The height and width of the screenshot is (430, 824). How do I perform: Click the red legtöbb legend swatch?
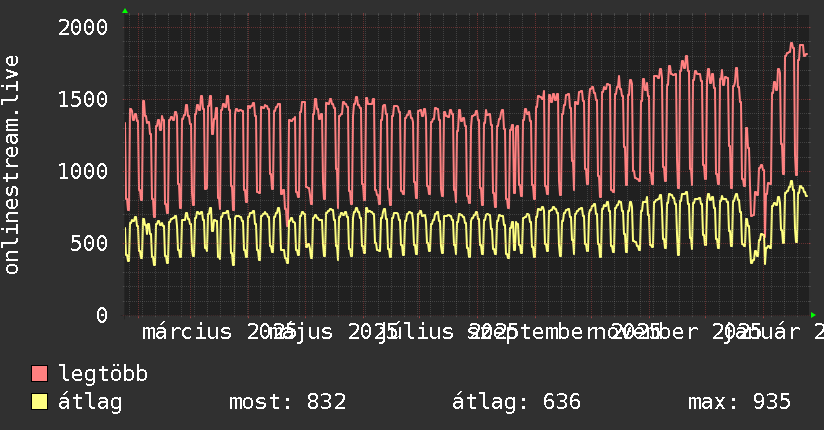(x=39, y=374)
